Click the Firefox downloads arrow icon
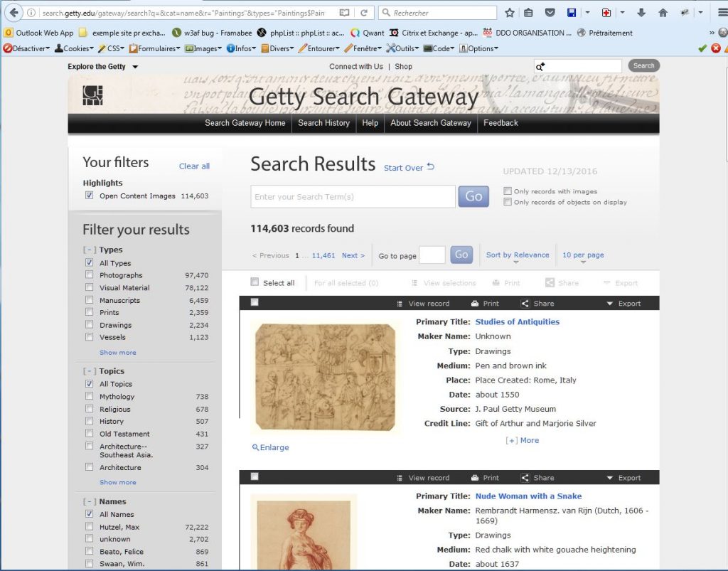This screenshot has width=728, height=571. pos(641,13)
